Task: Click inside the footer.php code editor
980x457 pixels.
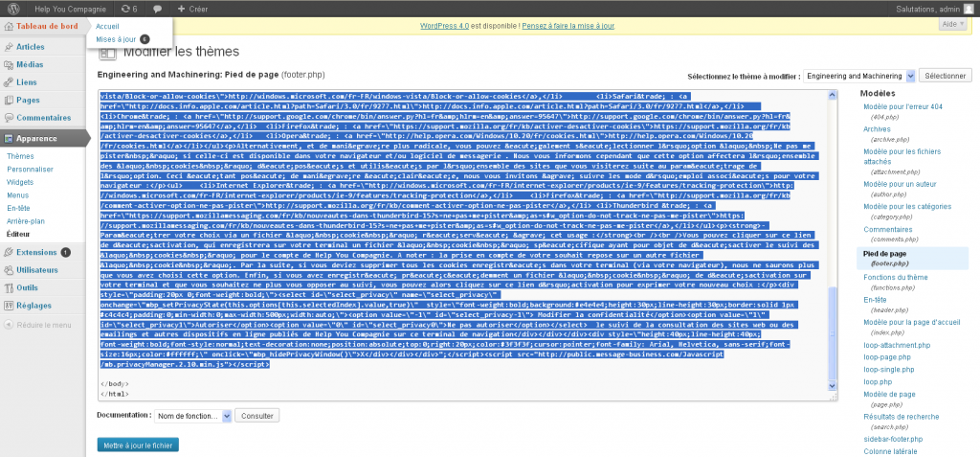Action: pos(467,244)
